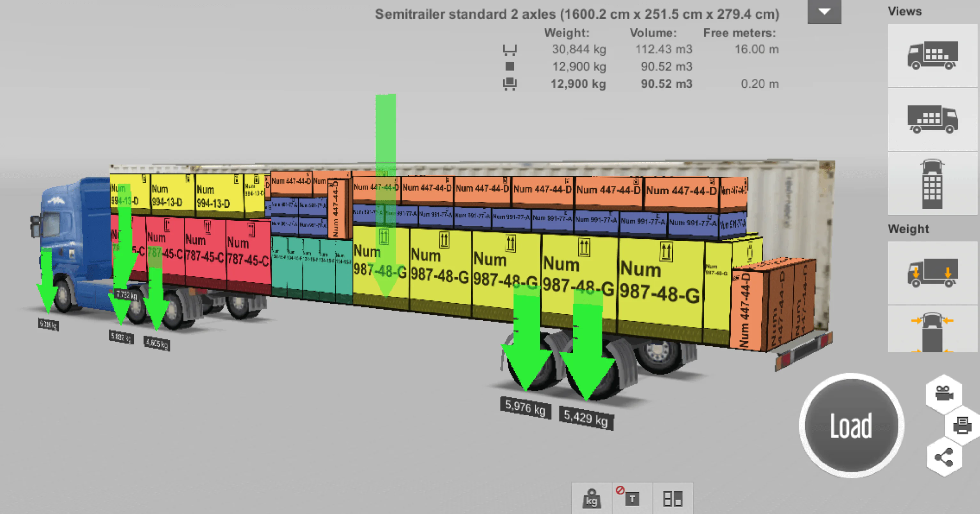
Task: Click the Weight panel heading on right
Action: point(908,229)
